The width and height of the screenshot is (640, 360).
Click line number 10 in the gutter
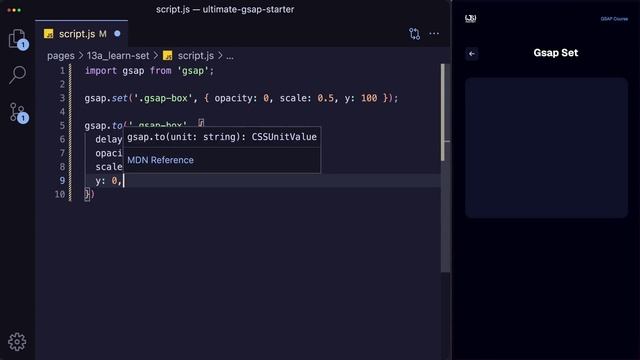tap(60, 194)
